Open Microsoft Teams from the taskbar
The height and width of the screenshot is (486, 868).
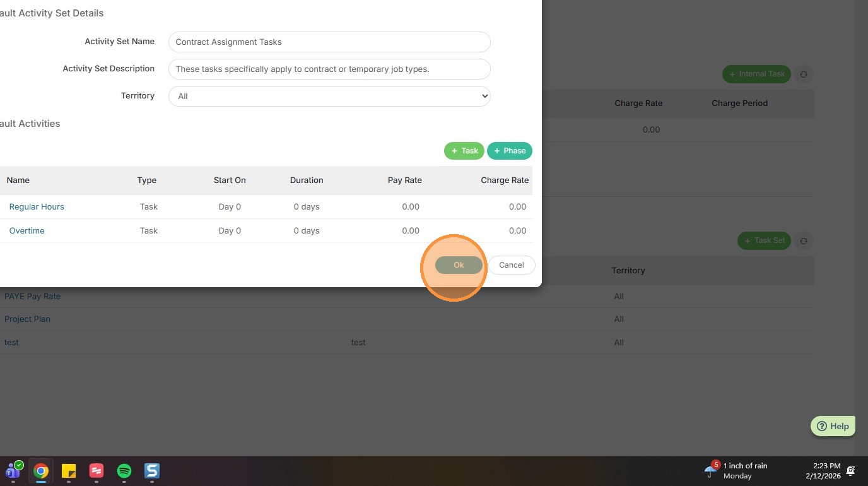pos(13,471)
